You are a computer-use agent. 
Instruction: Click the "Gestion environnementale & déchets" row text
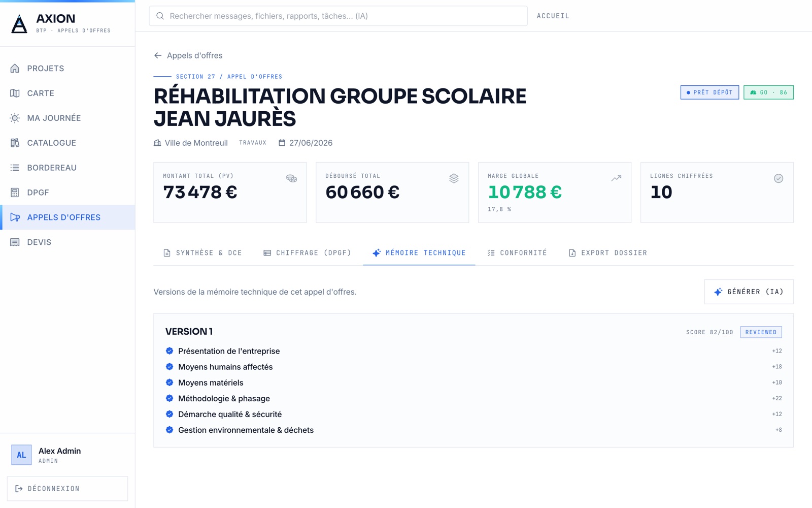coord(246,430)
